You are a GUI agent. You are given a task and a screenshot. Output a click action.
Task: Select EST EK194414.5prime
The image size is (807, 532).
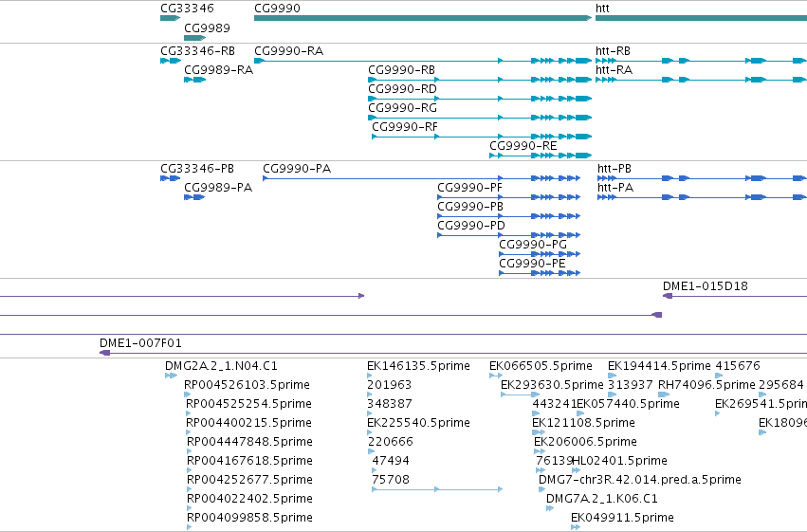coord(659,366)
